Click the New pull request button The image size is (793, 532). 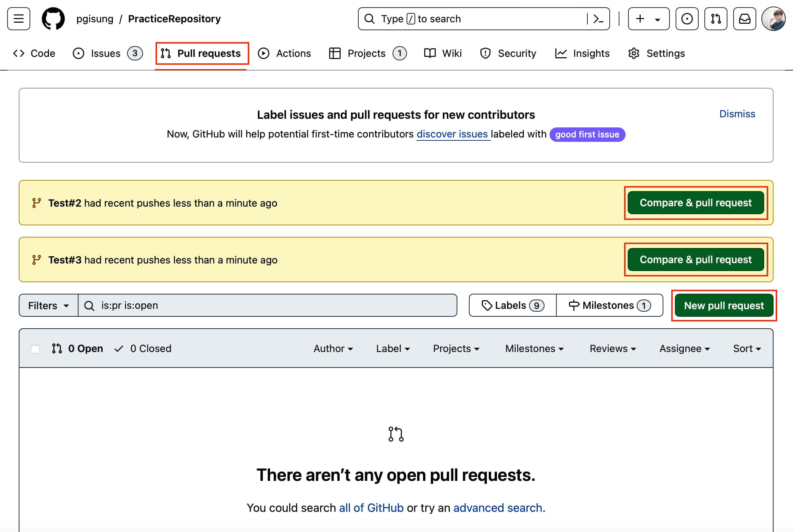click(x=723, y=305)
